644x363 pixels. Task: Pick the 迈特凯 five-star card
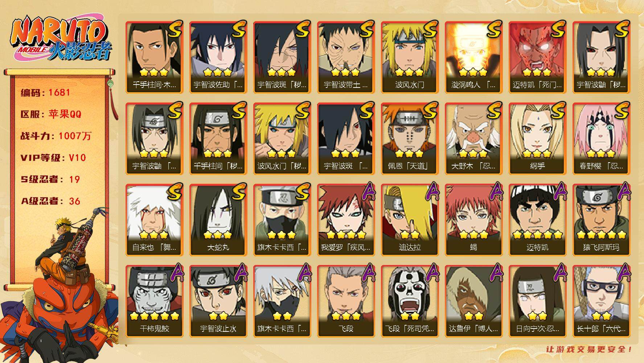(x=537, y=220)
